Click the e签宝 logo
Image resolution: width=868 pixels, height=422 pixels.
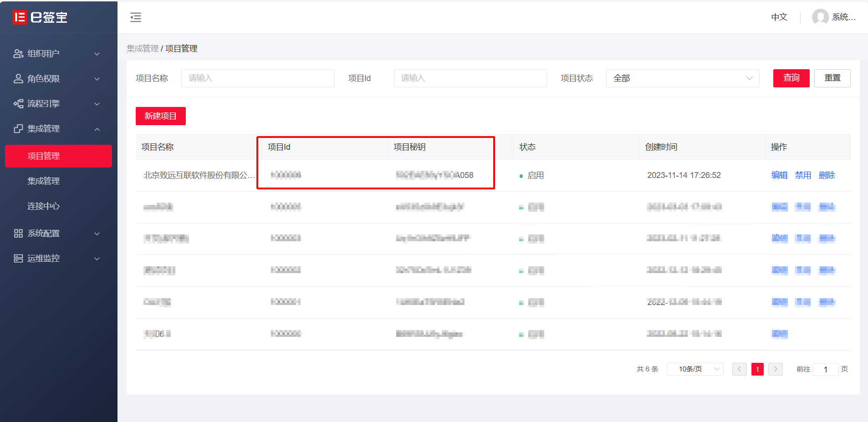40,17
